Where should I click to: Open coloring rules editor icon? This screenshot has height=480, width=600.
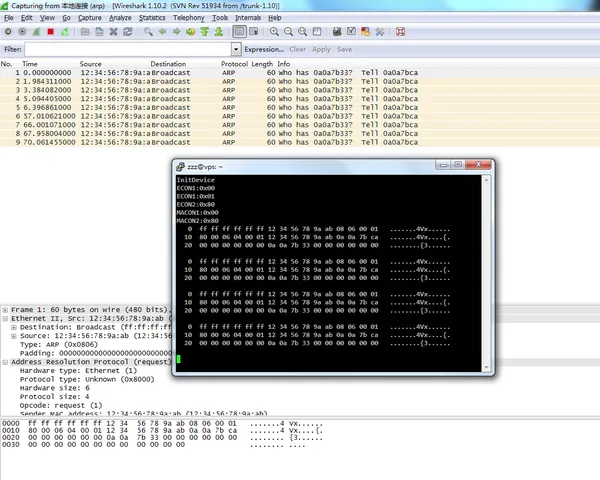[x=365, y=32]
